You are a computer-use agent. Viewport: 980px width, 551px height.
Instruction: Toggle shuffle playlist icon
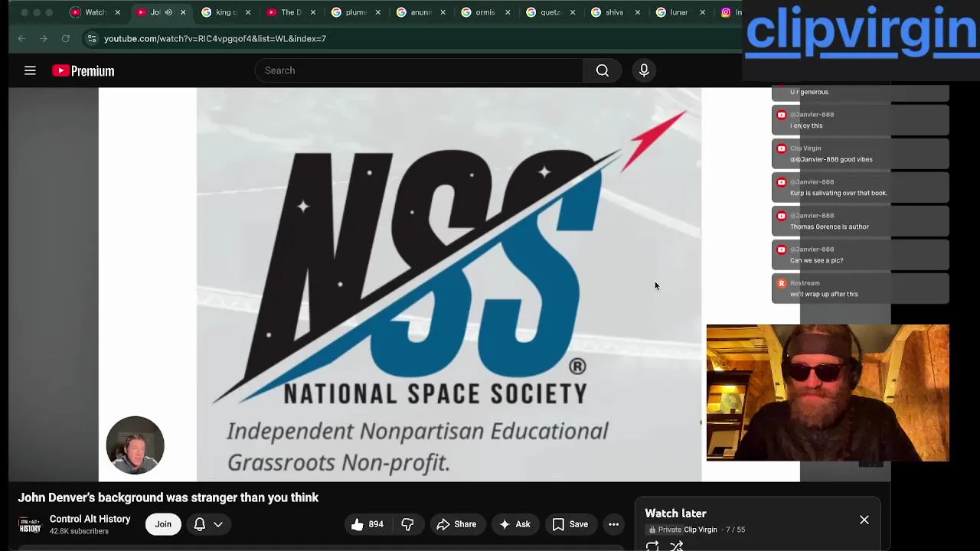point(676,546)
